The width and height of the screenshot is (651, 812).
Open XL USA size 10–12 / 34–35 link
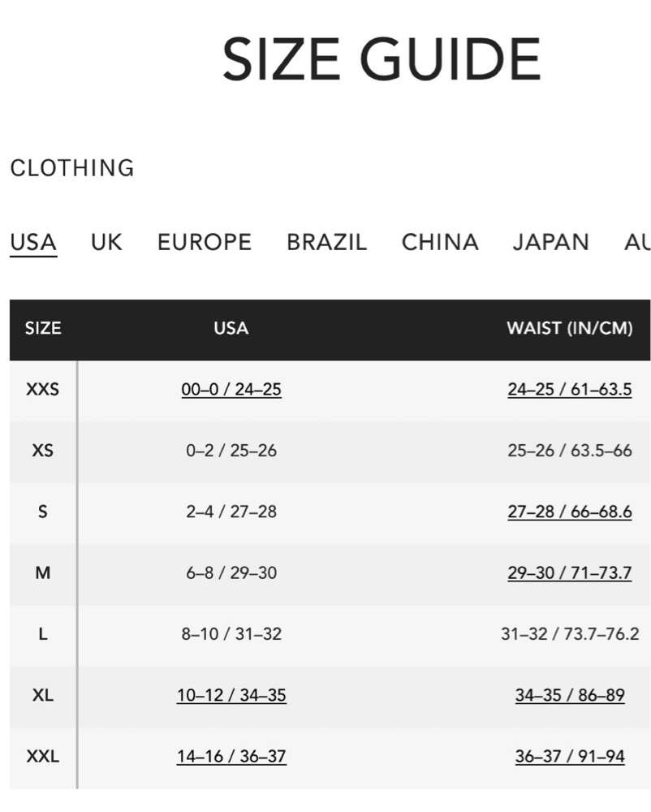[231, 695]
